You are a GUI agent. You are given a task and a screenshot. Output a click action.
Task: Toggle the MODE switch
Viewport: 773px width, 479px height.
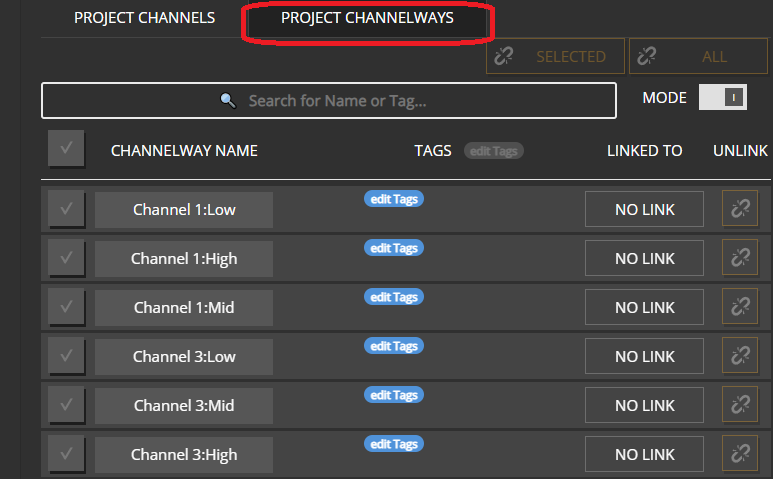723,98
